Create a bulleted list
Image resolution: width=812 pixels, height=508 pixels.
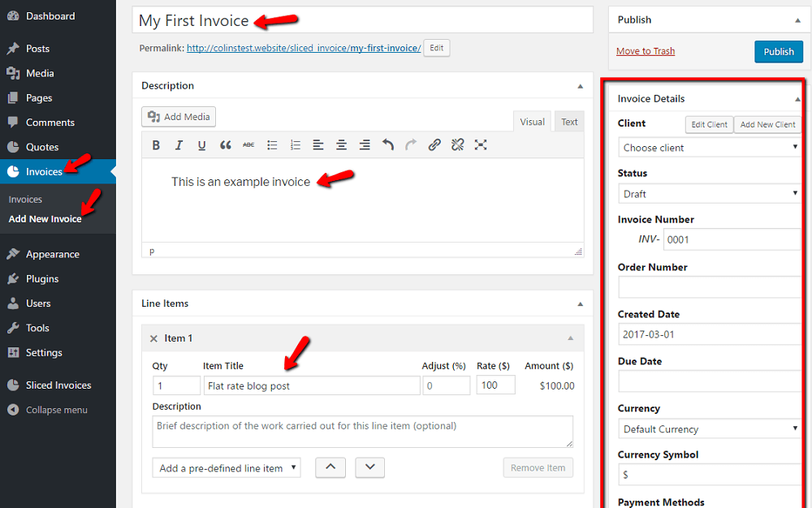tap(272, 144)
